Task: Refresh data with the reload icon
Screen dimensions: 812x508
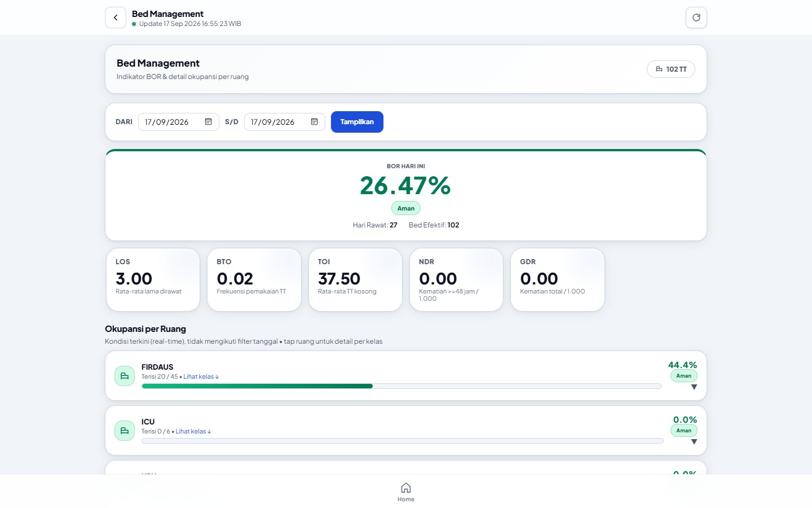Action: point(696,17)
